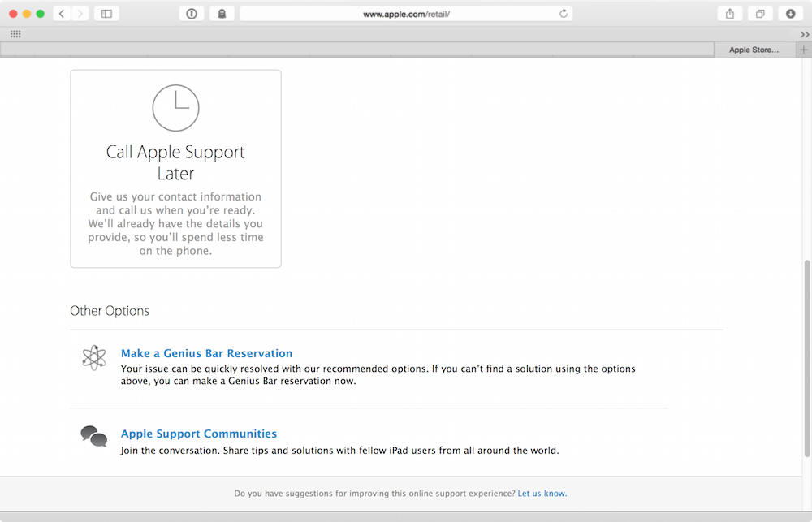The image size is (812, 522).
Task: Go back to the previous page
Action: 62,14
